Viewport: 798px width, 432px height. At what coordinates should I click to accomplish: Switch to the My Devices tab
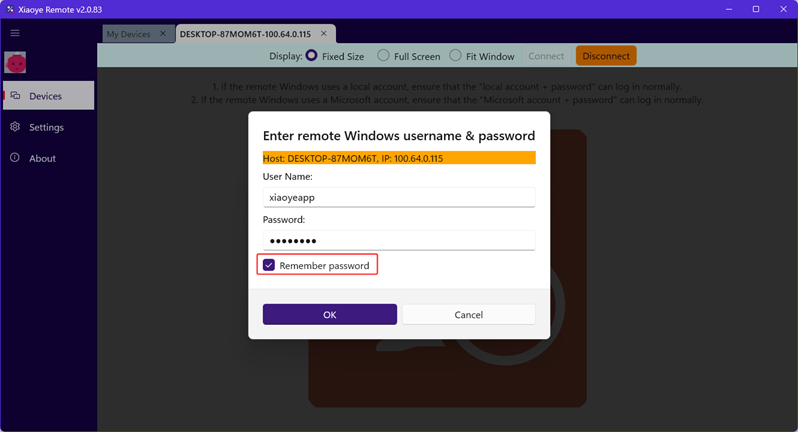(x=128, y=34)
